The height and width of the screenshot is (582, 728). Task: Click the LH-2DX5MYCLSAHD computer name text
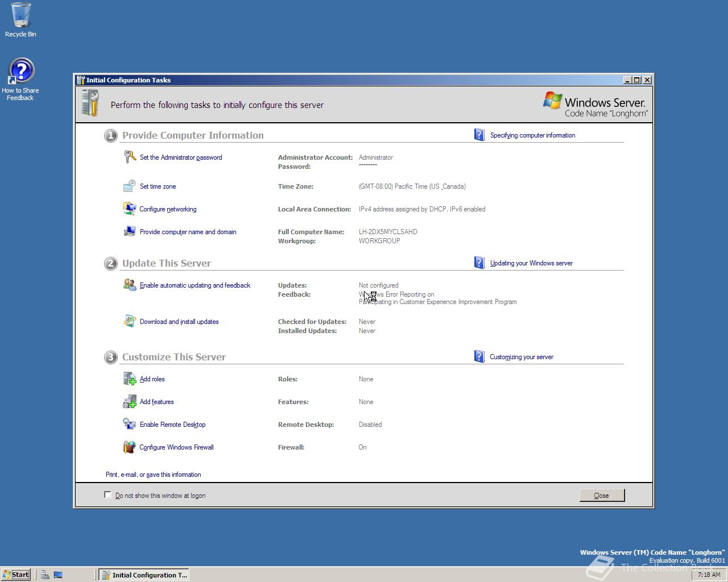click(388, 232)
